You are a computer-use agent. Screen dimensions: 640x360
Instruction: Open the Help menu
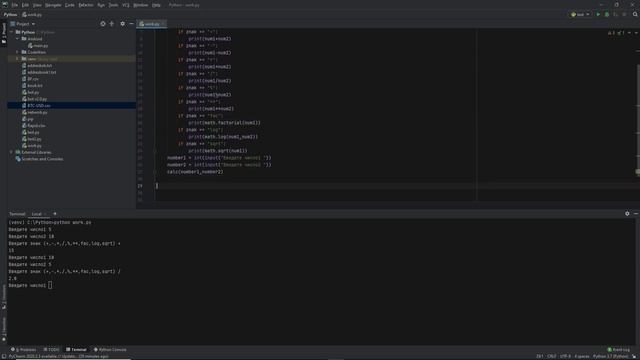coord(156,5)
